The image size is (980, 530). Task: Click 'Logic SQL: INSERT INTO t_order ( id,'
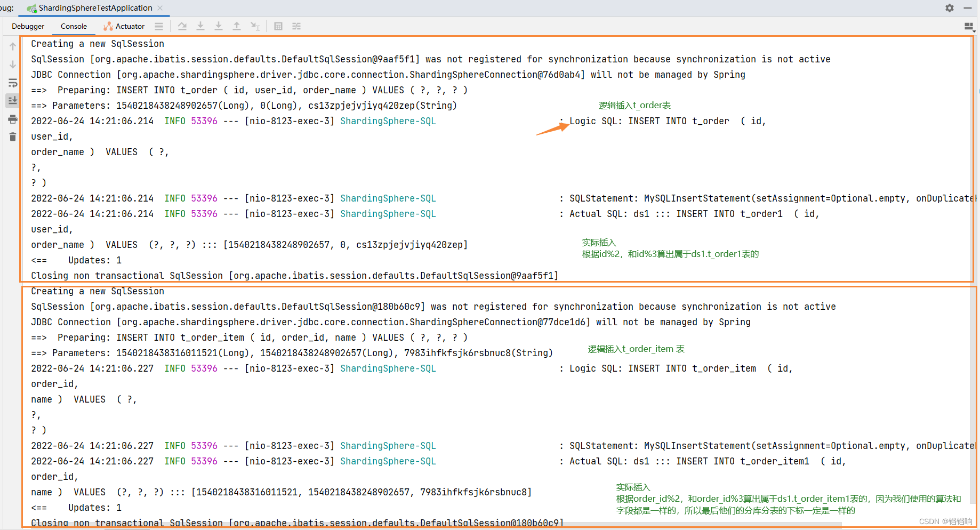[x=668, y=121]
